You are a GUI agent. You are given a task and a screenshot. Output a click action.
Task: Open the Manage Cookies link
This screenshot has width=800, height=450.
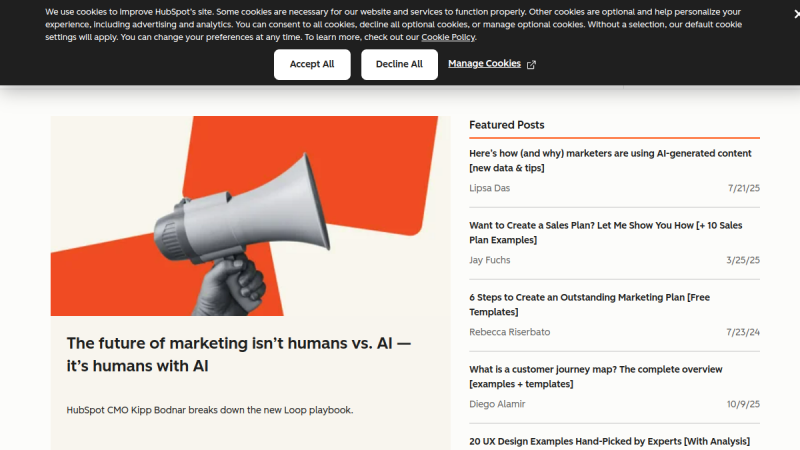tap(484, 63)
